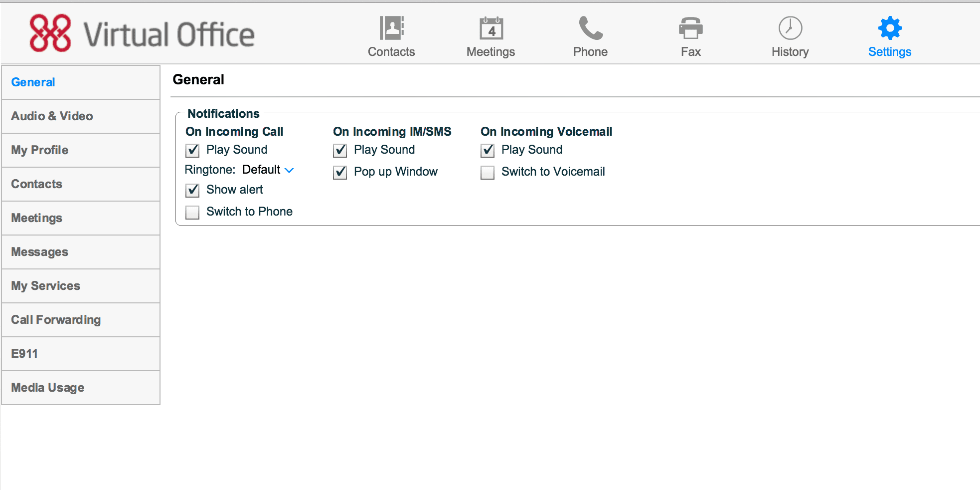This screenshot has width=980, height=490.
Task: Enable Switch to Voicemail checkbox
Action: (x=488, y=172)
